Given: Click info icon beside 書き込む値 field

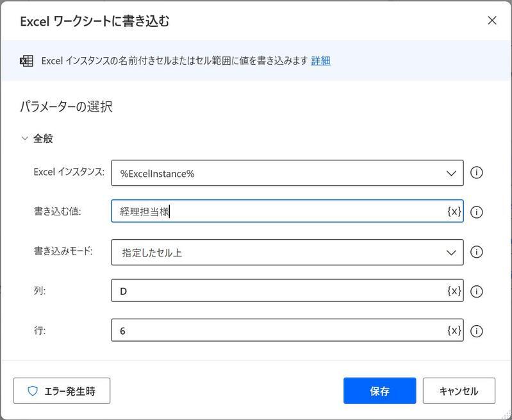Looking at the screenshot, I should click(x=476, y=212).
